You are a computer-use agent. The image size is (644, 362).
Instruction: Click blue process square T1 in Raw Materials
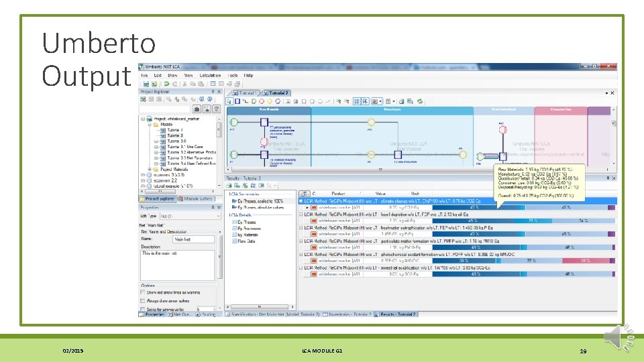264,122
